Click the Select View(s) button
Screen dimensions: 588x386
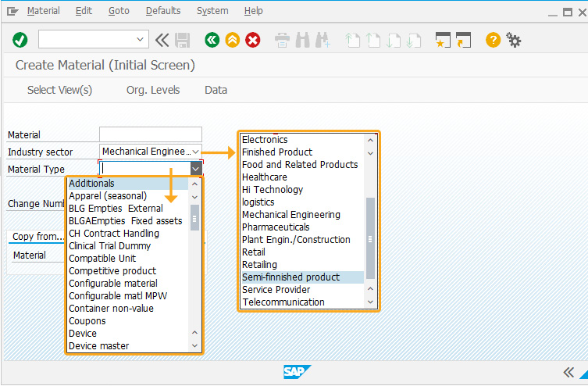[x=59, y=90]
